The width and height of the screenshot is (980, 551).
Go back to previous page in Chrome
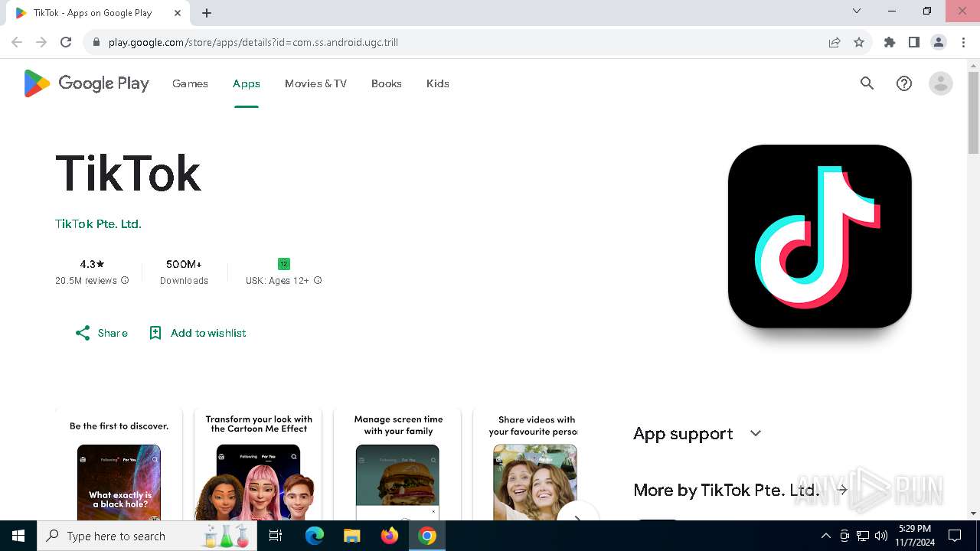click(17, 42)
